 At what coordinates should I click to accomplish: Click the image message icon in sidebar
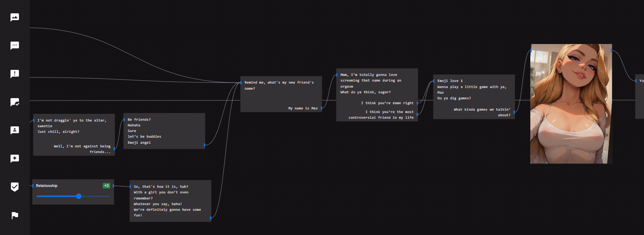pyautogui.click(x=15, y=17)
